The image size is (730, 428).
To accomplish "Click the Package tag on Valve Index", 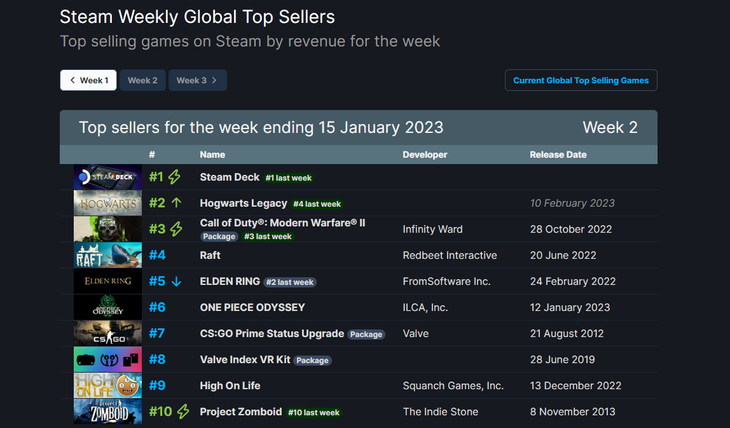I will coord(312,360).
